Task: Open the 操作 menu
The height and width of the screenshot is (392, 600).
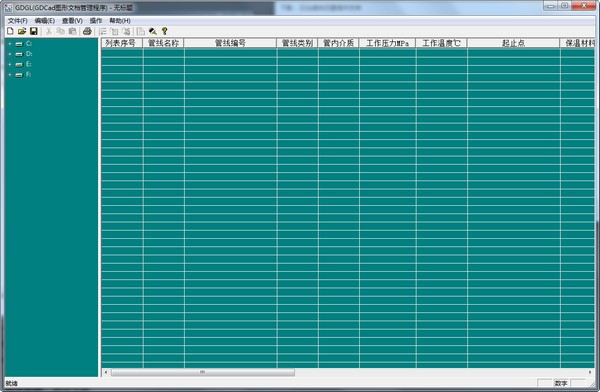Action: 96,21
